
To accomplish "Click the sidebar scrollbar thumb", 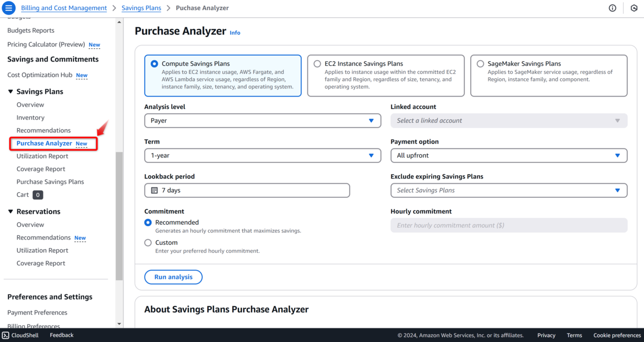I will coord(119,216).
